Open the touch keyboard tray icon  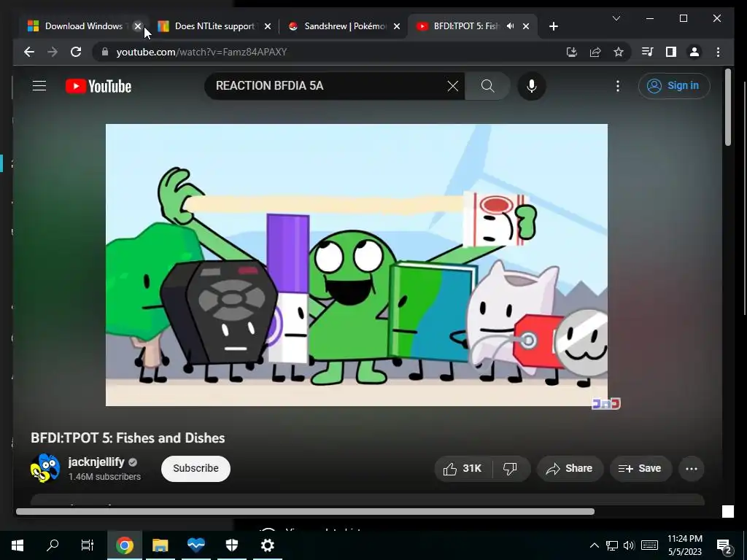(649, 545)
